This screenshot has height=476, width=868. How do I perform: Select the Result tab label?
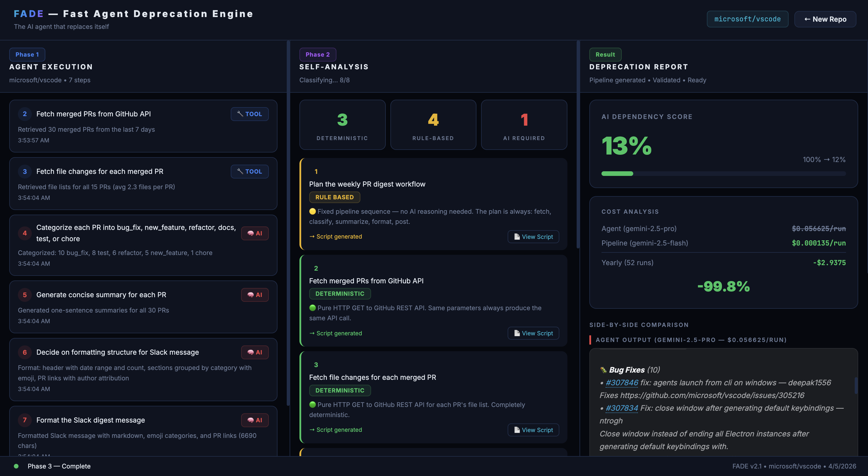[x=605, y=55]
